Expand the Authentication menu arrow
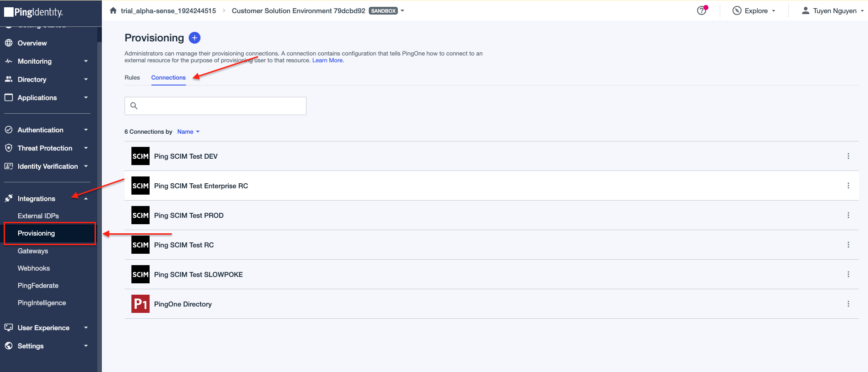 coord(86,130)
